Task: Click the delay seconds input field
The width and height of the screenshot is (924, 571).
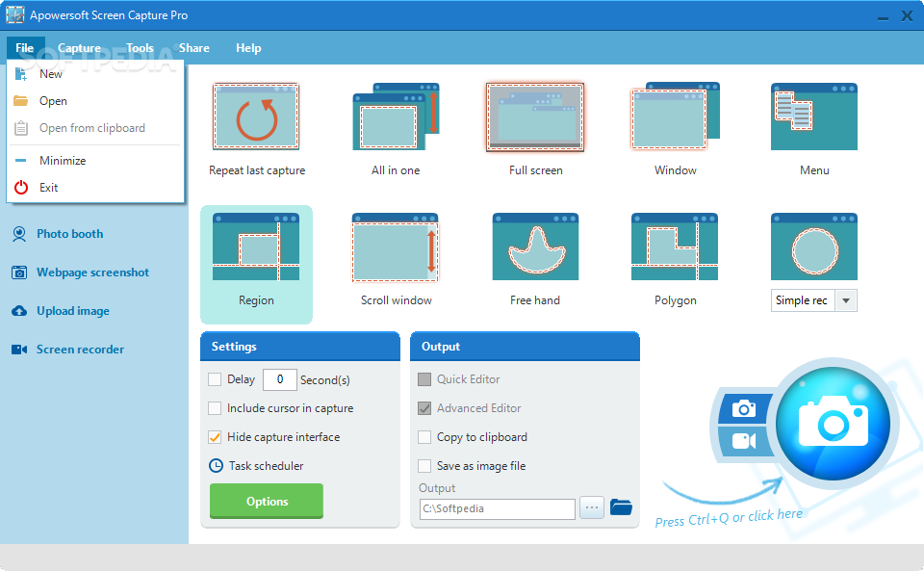Action: pyautogui.click(x=279, y=379)
